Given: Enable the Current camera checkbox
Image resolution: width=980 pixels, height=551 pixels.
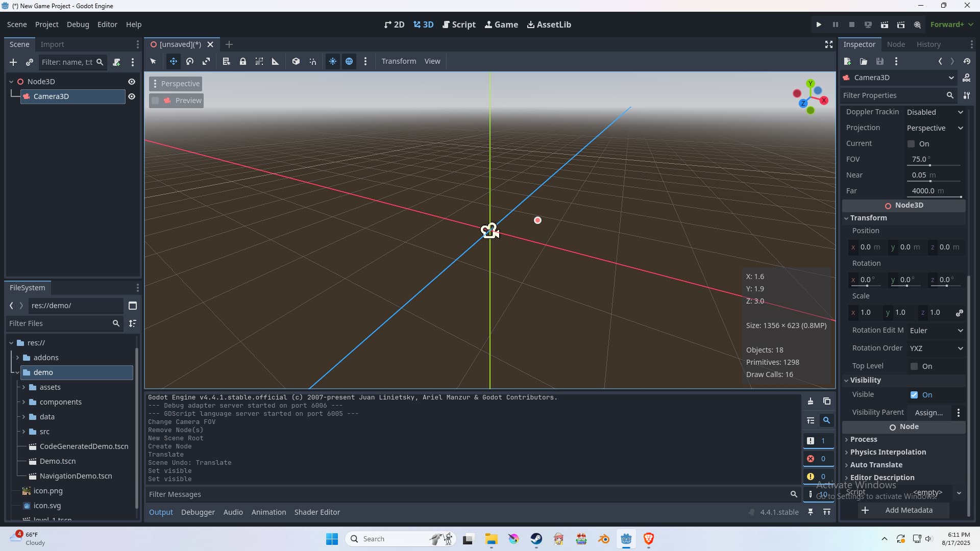Looking at the screenshot, I should point(911,144).
